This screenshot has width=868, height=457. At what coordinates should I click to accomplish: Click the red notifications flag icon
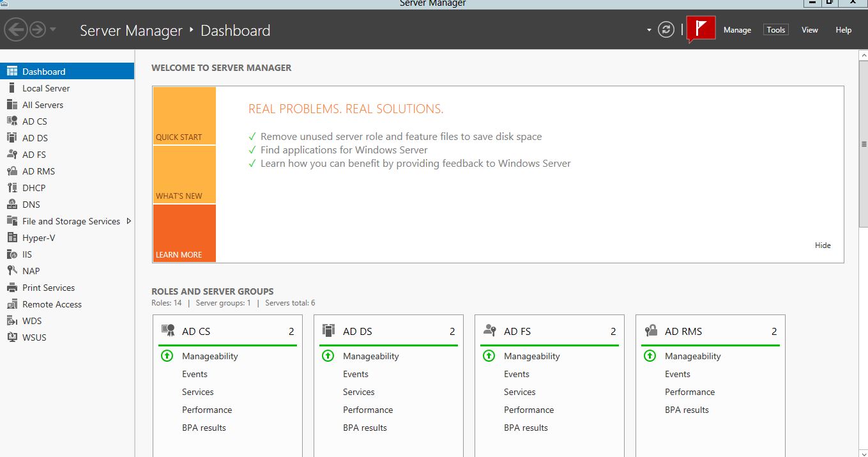coord(701,29)
